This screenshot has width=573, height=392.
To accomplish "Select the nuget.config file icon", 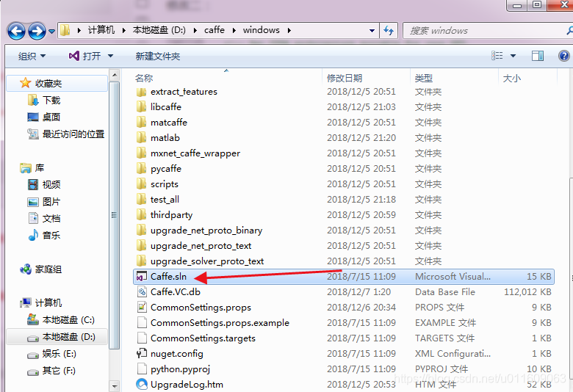I will tap(142, 354).
